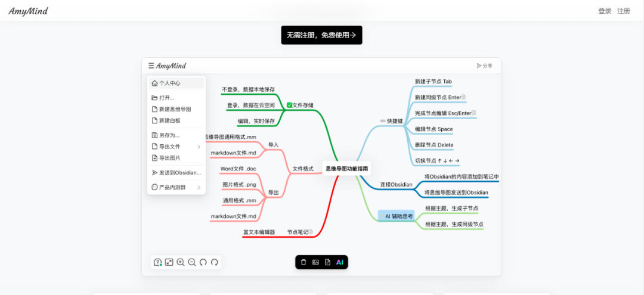The image size is (644, 295).
Task: Select 打开... menu entry
Action: 176,98
